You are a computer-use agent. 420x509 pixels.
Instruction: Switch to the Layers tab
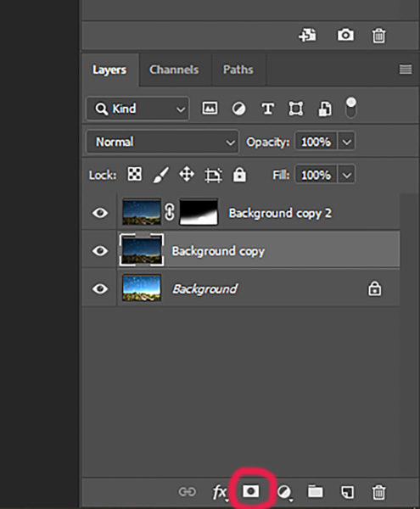pyautogui.click(x=109, y=70)
